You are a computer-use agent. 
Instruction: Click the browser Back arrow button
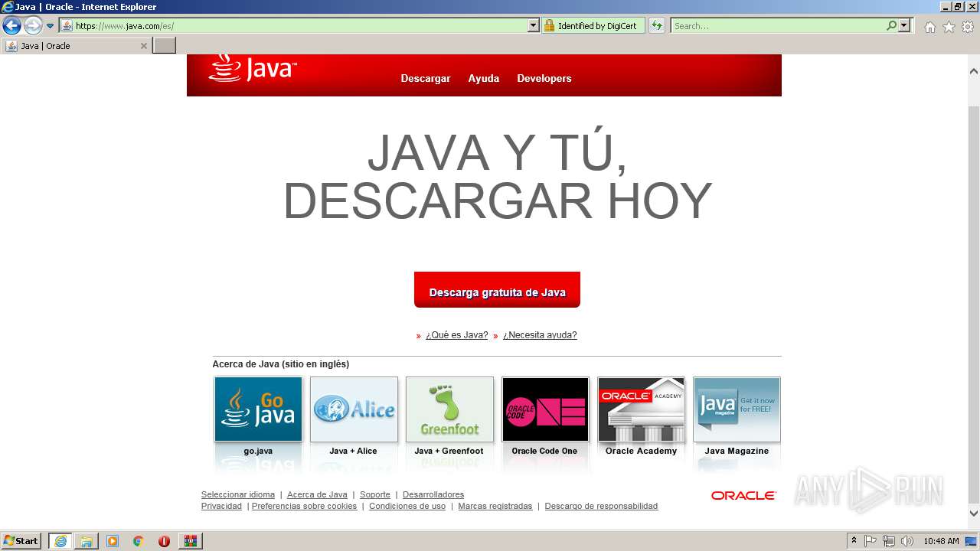11,26
